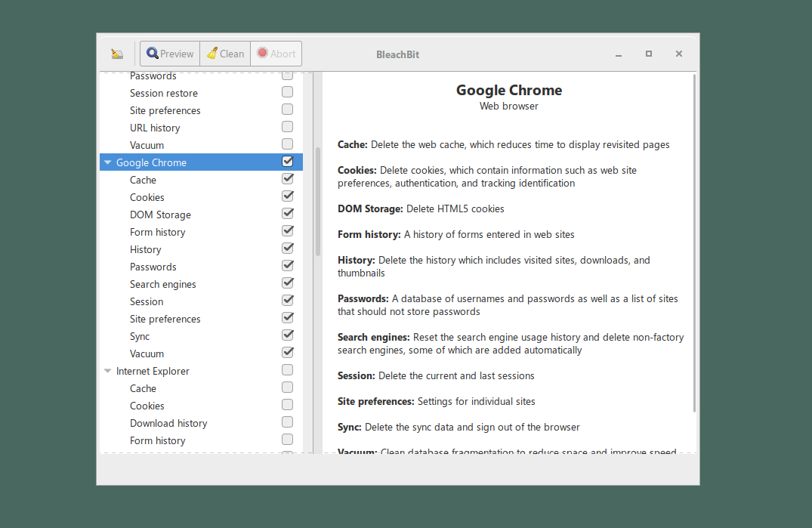This screenshot has width=812, height=528.
Task: Check the upper Site preferences checkbox
Action: (288, 110)
